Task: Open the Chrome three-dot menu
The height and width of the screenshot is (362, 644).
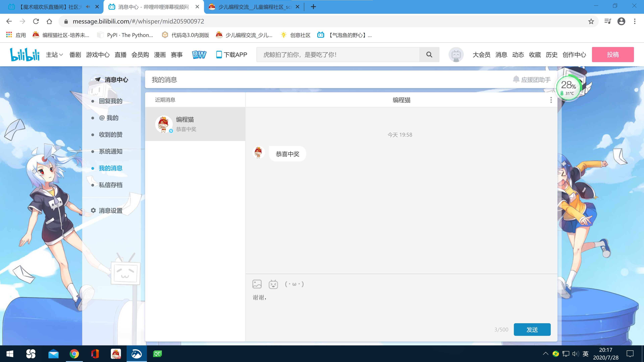Action: 635,21
